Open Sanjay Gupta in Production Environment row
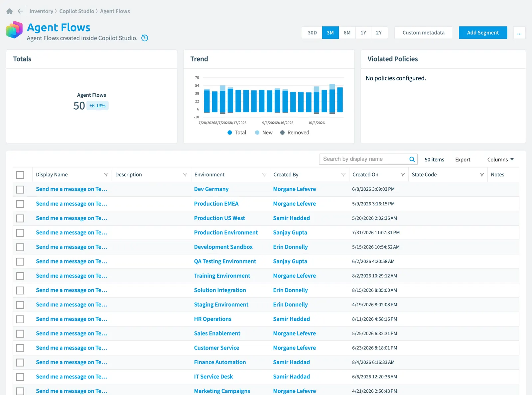The width and height of the screenshot is (532, 395). point(290,233)
